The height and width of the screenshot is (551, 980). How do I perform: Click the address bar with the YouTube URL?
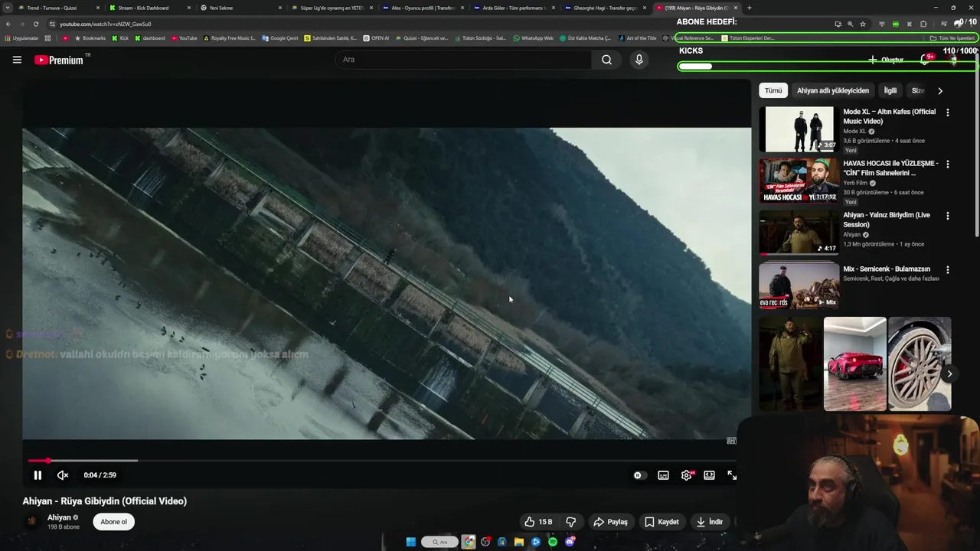point(436,24)
